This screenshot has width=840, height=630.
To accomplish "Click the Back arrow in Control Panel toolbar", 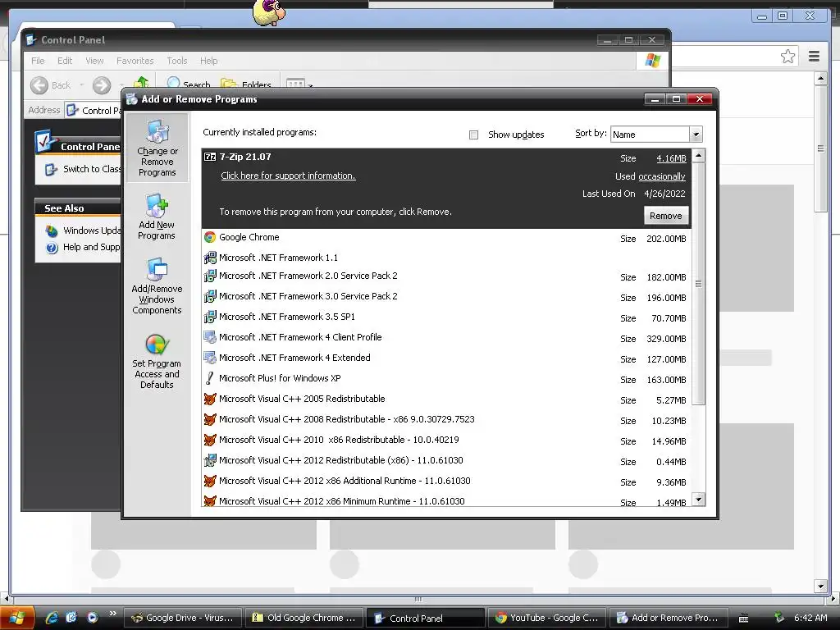I will pyautogui.click(x=39, y=85).
